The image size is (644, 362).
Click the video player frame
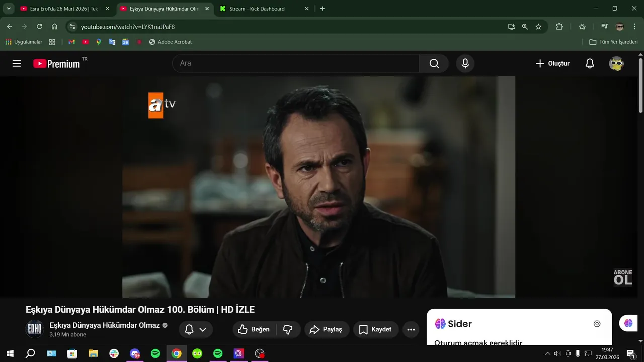tap(318, 187)
